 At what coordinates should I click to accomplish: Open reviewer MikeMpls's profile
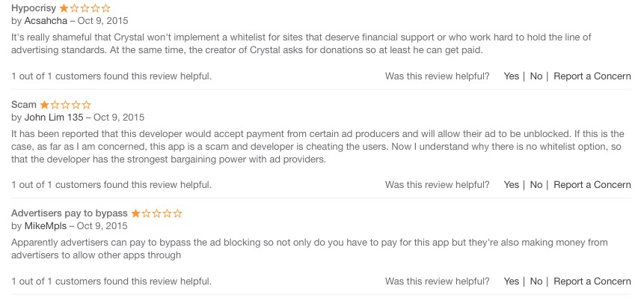tap(46, 225)
